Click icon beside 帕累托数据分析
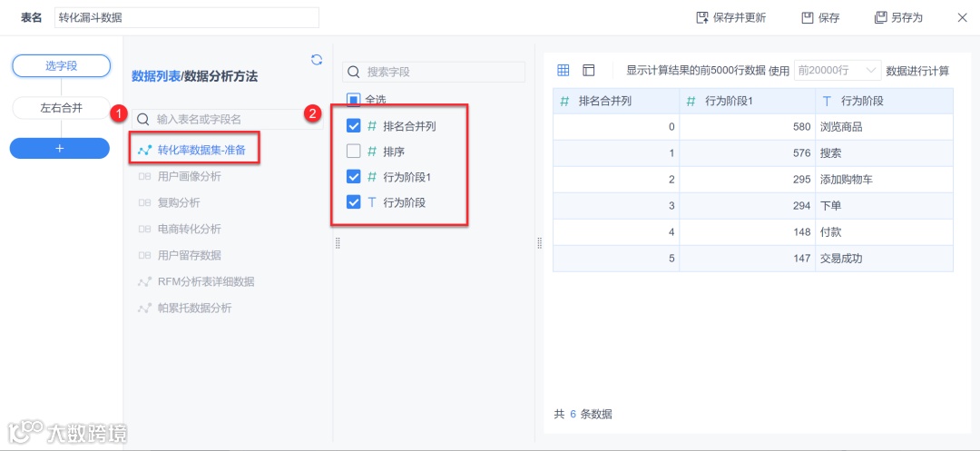This screenshot has height=451, width=980. tap(144, 308)
